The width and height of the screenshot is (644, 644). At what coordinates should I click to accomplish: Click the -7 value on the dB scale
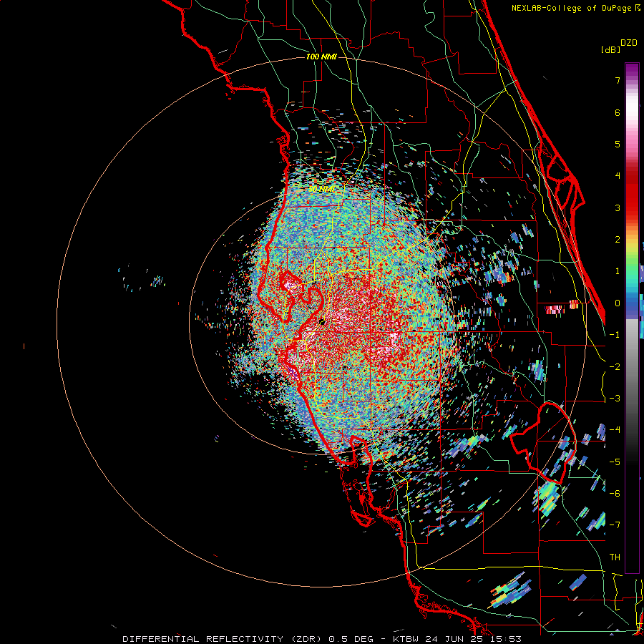click(615, 525)
